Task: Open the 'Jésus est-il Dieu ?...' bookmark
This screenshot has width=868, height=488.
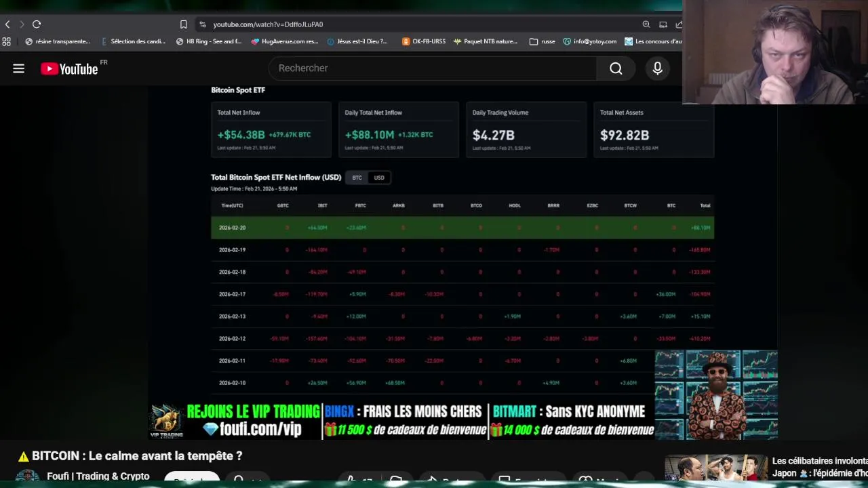Action: point(357,41)
